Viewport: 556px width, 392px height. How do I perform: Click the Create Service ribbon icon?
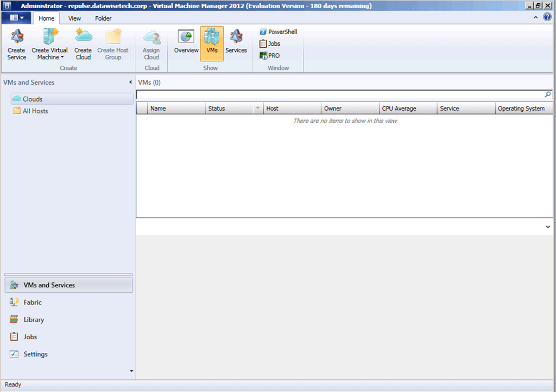[x=17, y=45]
